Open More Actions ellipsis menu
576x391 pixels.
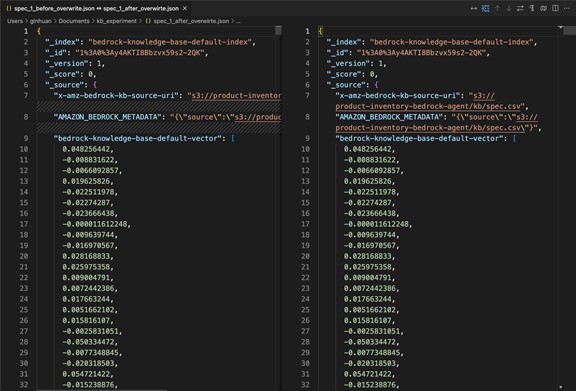coord(567,8)
